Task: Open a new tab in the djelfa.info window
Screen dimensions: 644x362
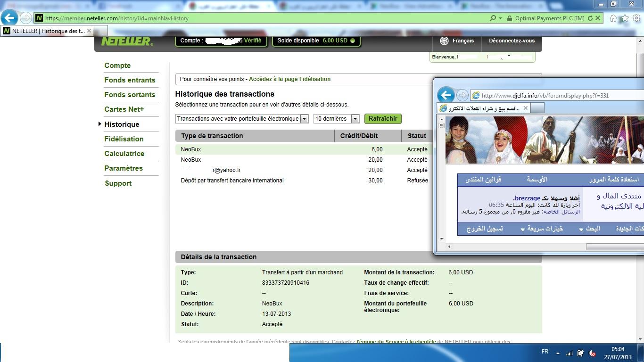Action: click(x=537, y=108)
